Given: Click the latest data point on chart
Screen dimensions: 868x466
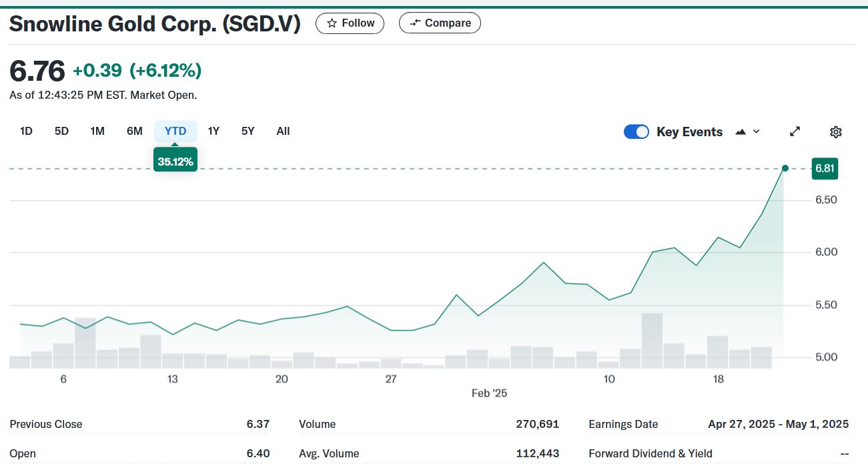Looking at the screenshot, I should click(x=785, y=168).
